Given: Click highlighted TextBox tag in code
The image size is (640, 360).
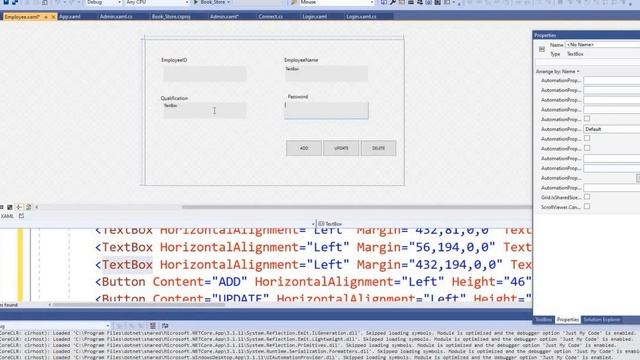Looking at the screenshot, I should click(127, 264).
